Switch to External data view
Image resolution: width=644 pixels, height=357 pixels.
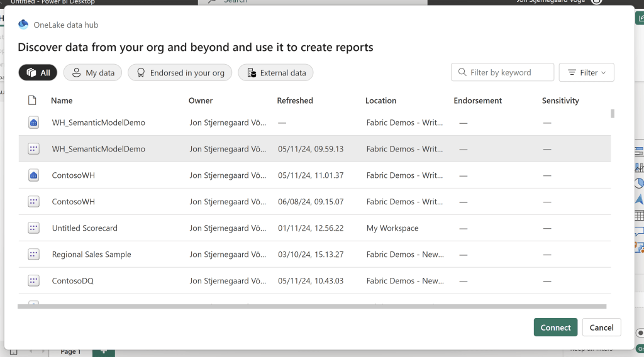pyautogui.click(x=275, y=73)
